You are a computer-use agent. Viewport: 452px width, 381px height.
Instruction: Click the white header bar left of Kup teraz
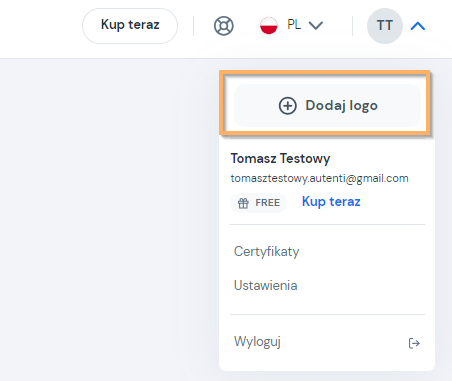click(40, 28)
